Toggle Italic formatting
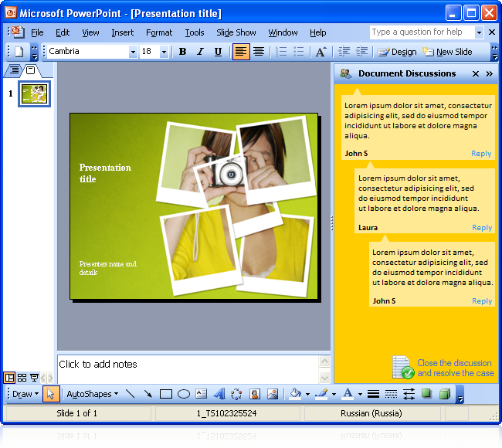This screenshot has height=448, width=502. click(x=200, y=52)
